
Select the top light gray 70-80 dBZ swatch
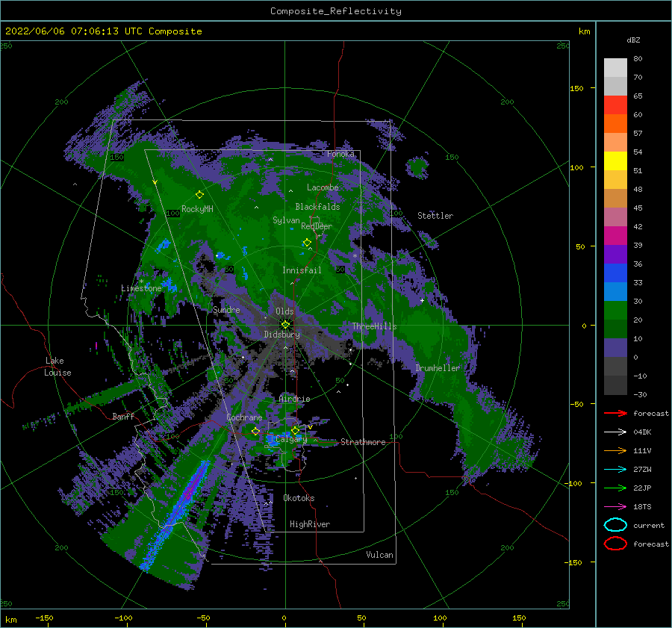coord(615,68)
